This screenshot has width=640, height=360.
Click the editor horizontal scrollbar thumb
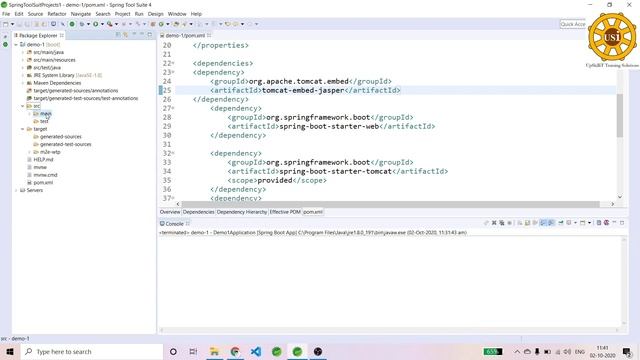coord(390,204)
